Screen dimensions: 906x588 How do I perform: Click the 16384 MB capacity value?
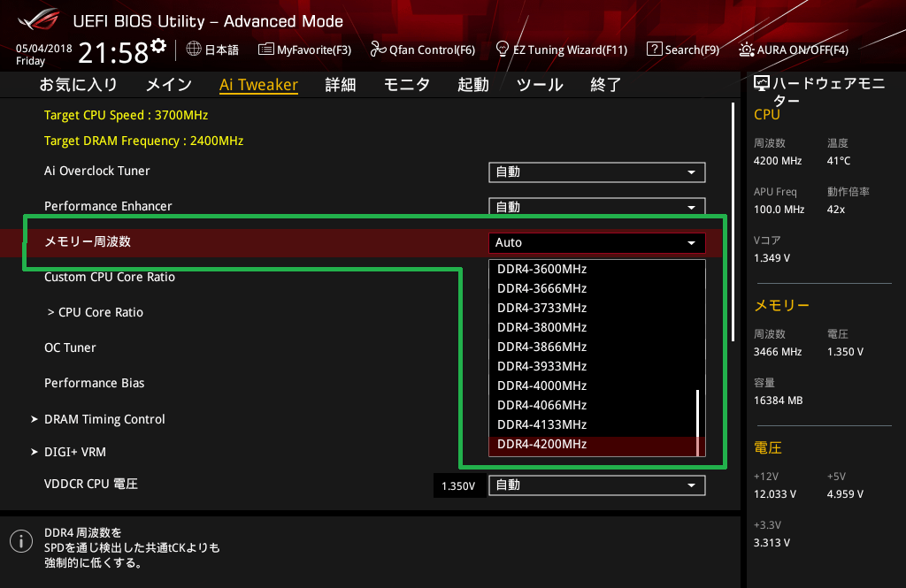pyautogui.click(x=779, y=401)
